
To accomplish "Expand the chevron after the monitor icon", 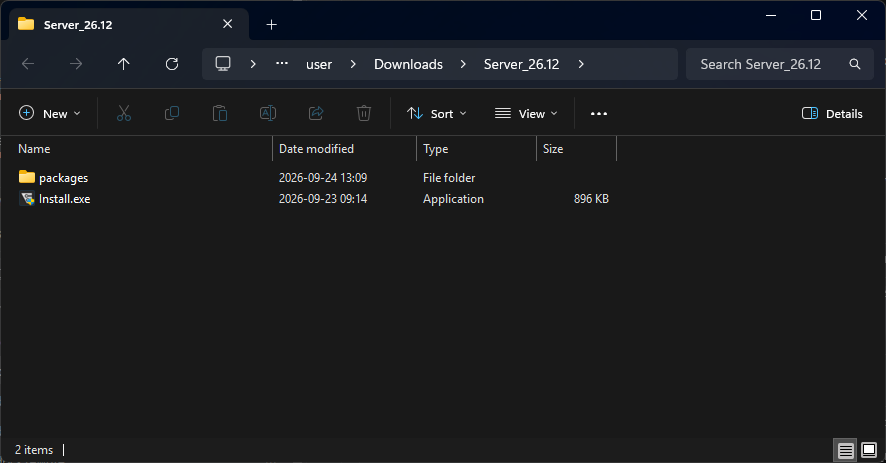I will pos(253,64).
